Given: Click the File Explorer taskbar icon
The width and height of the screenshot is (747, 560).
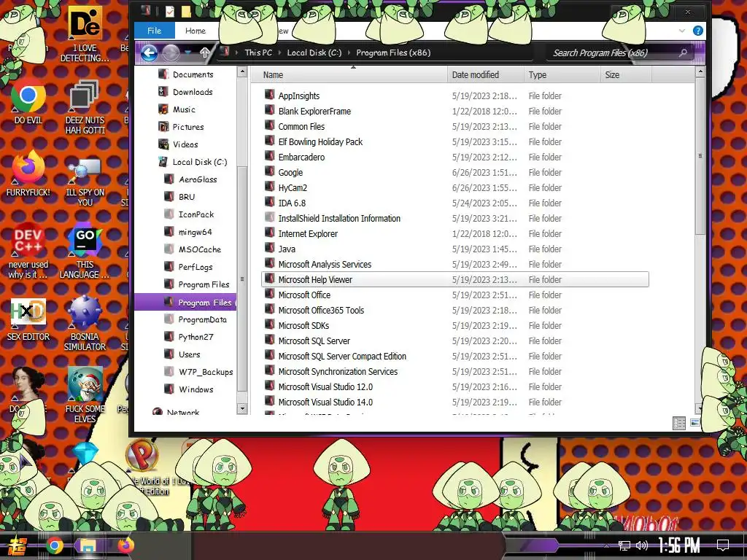Looking at the screenshot, I should click(88, 545).
